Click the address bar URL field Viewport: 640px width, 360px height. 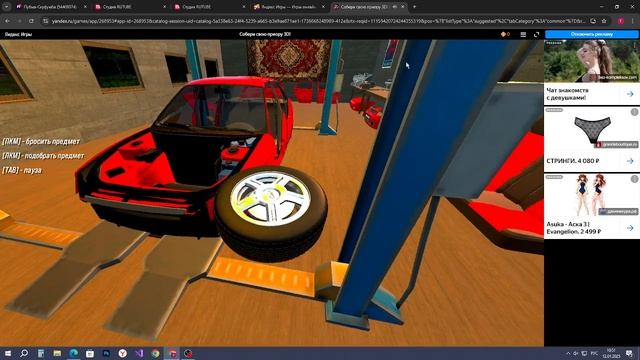click(318, 21)
